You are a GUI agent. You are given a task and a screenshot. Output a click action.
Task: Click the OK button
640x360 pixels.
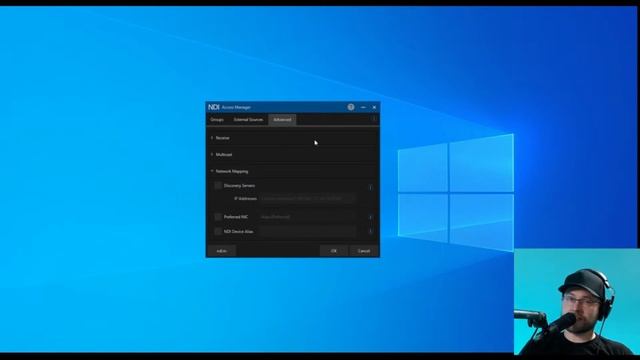pos(333,251)
